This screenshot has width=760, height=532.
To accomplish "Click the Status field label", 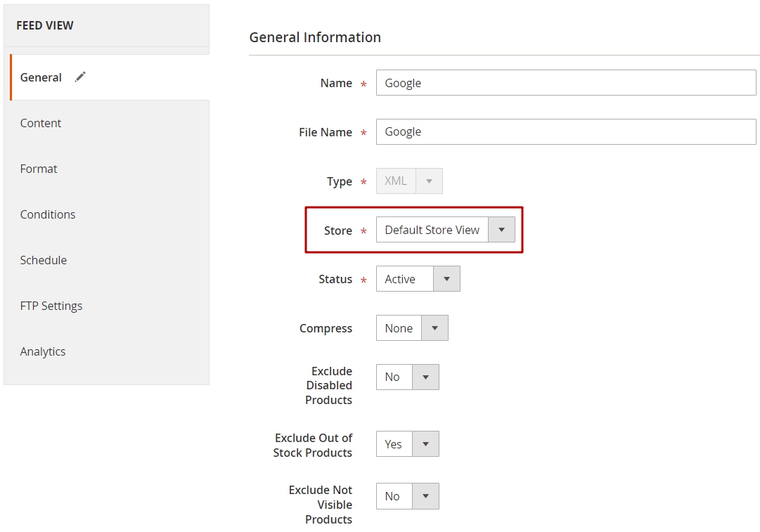I will tap(335, 279).
